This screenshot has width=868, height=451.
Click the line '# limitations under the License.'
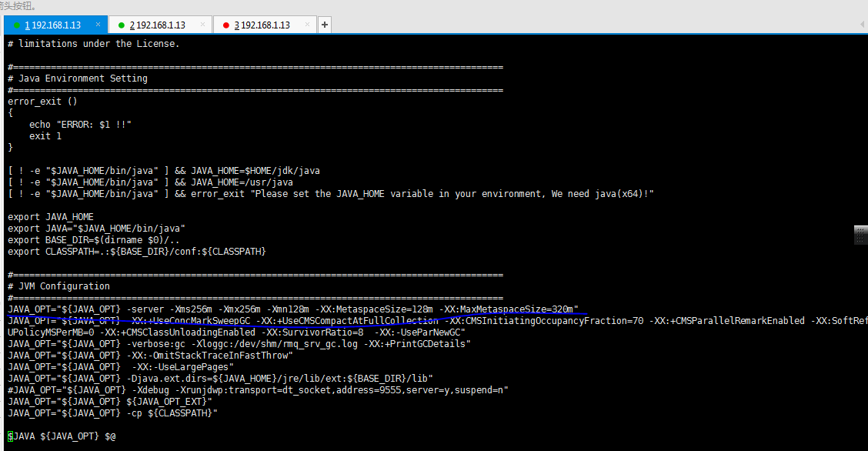94,44
